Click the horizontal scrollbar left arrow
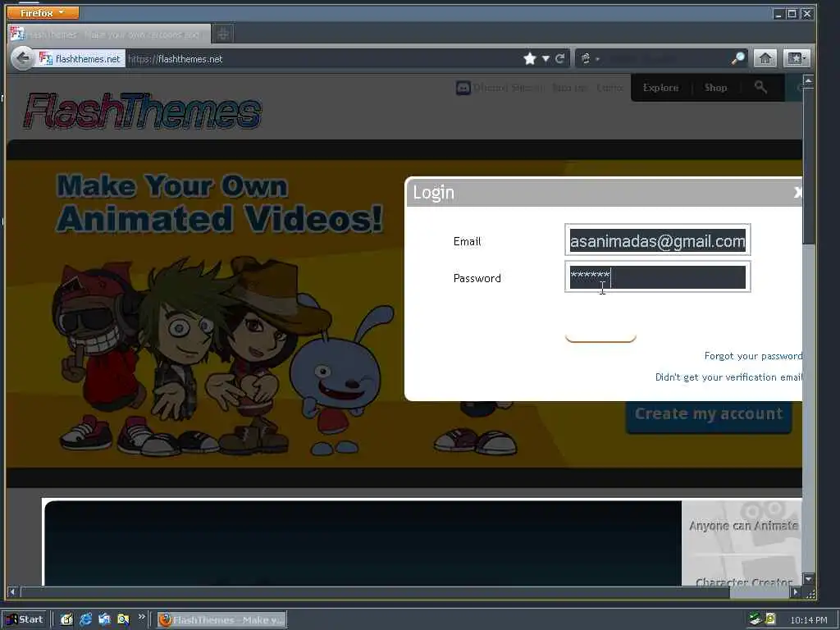This screenshot has height=630, width=840. point(13,592)
